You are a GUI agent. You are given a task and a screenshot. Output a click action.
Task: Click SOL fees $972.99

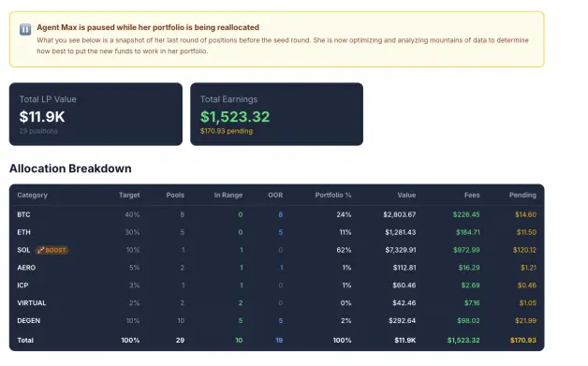466,250
